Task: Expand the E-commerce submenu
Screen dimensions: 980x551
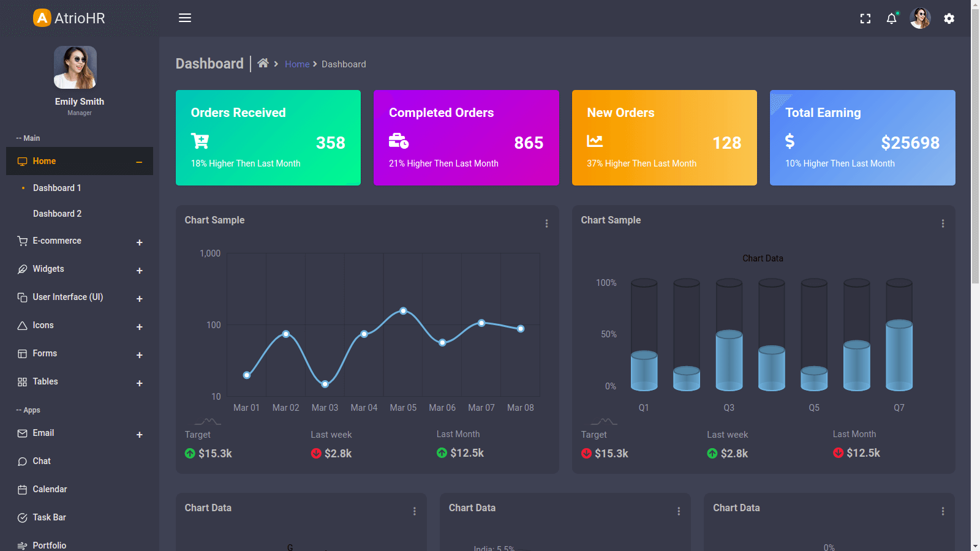Action: pyautogui.click(x=139, y=242)
